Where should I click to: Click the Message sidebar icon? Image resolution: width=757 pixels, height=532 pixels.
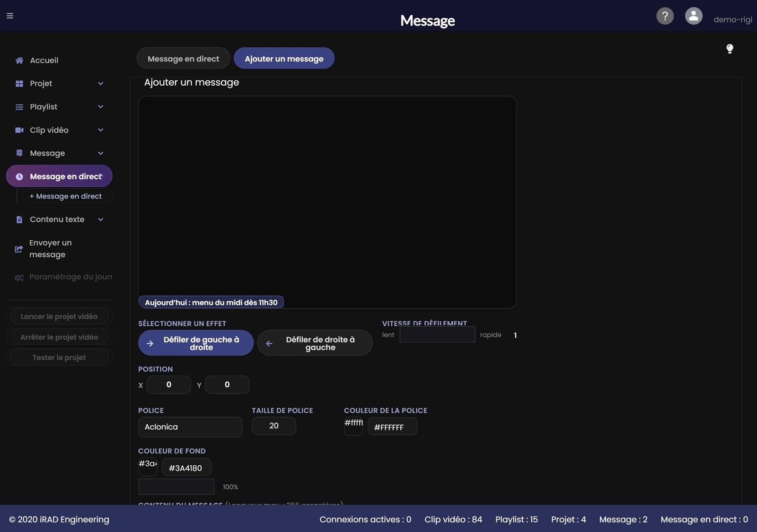[19, 153]
